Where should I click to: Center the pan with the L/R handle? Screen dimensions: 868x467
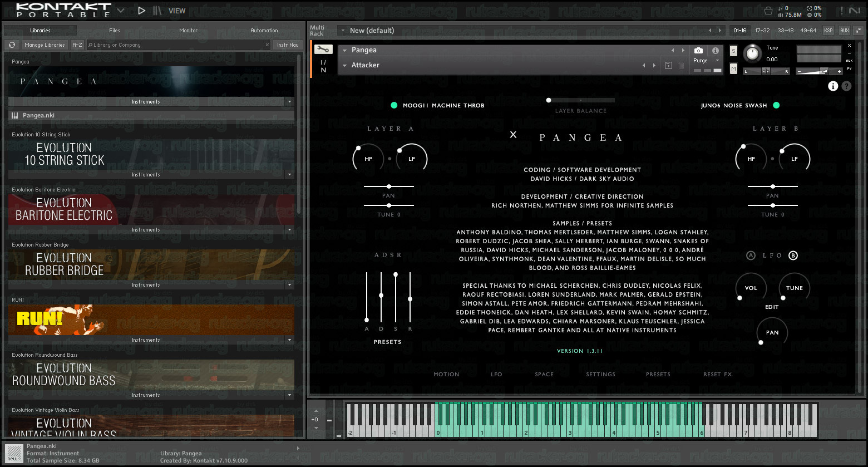pos(766,71)
